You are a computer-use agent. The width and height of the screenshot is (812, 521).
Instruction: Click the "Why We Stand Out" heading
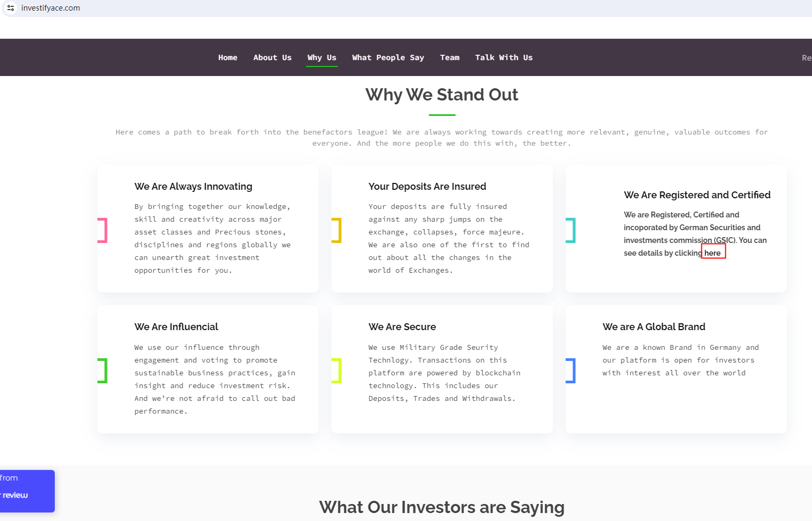click(442, 95)
